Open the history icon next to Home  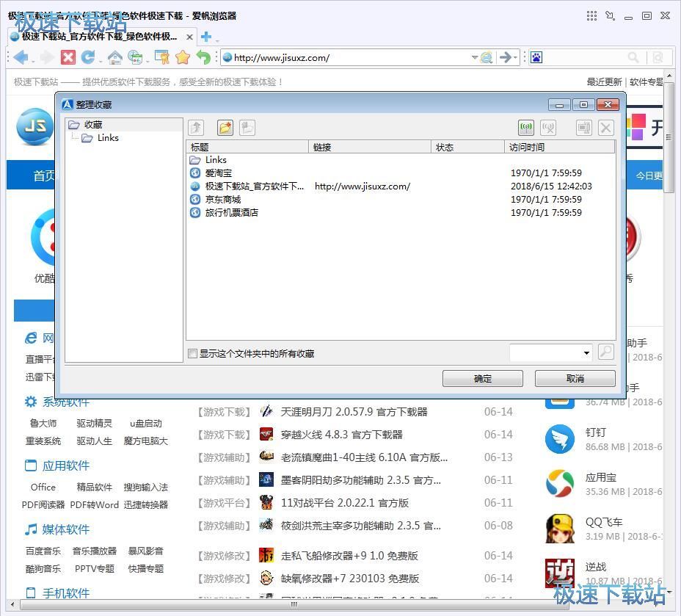[135, 57]
